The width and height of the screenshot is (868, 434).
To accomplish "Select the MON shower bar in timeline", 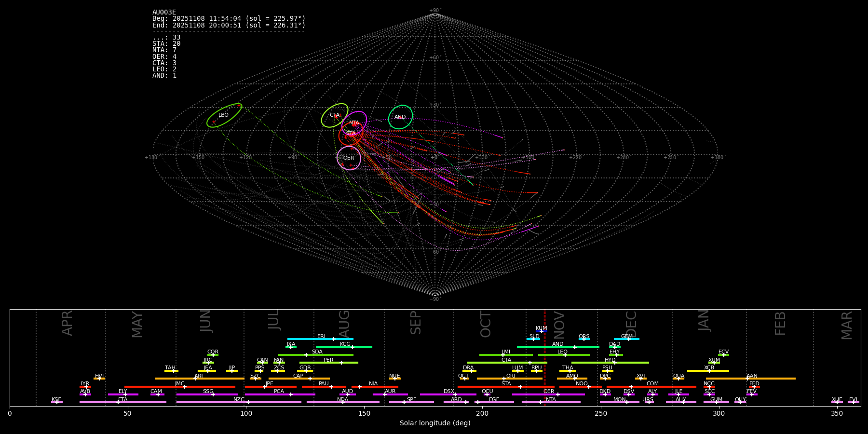I will [619, 402].
